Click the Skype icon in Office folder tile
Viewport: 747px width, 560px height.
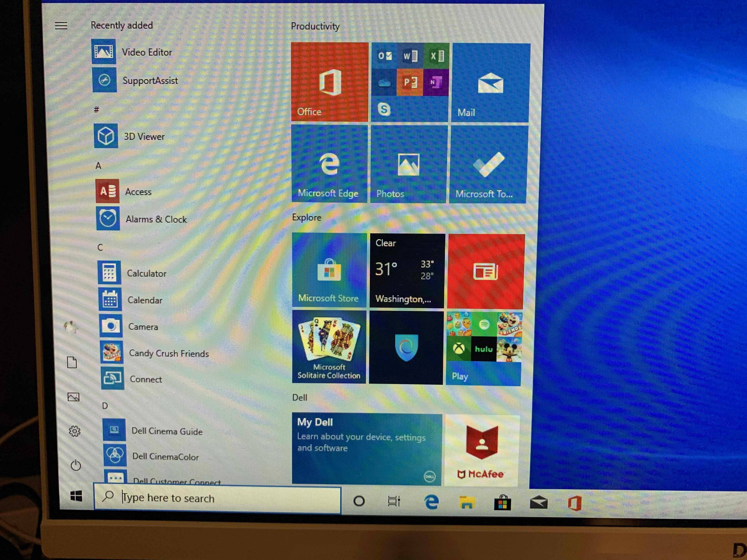pyautogui.click(x=384, y=109)
